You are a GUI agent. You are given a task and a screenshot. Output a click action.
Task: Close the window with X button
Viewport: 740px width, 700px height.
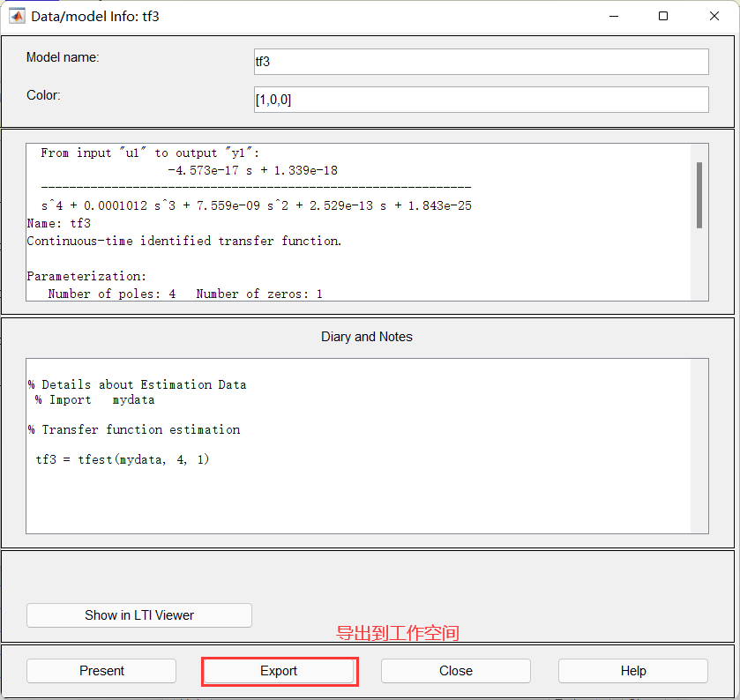[x=714, y=16]
